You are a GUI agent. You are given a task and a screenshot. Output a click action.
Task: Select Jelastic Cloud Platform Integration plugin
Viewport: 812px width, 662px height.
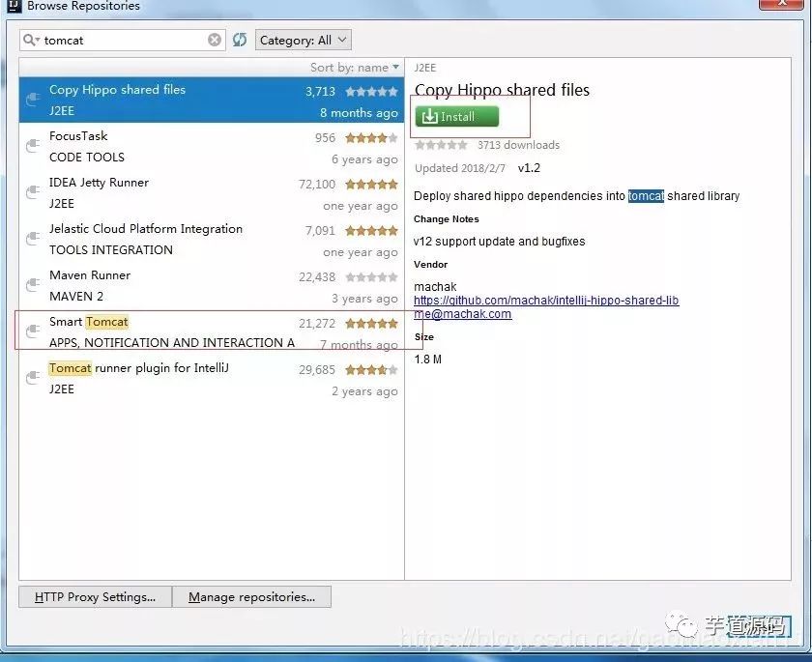tap(212, 239)
